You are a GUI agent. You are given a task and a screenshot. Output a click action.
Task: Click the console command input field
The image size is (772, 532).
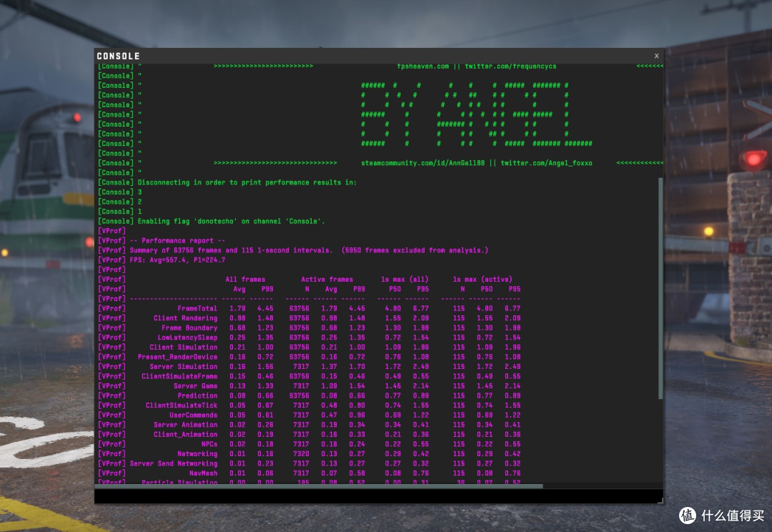pyautogui.click(x=375, y=496)
